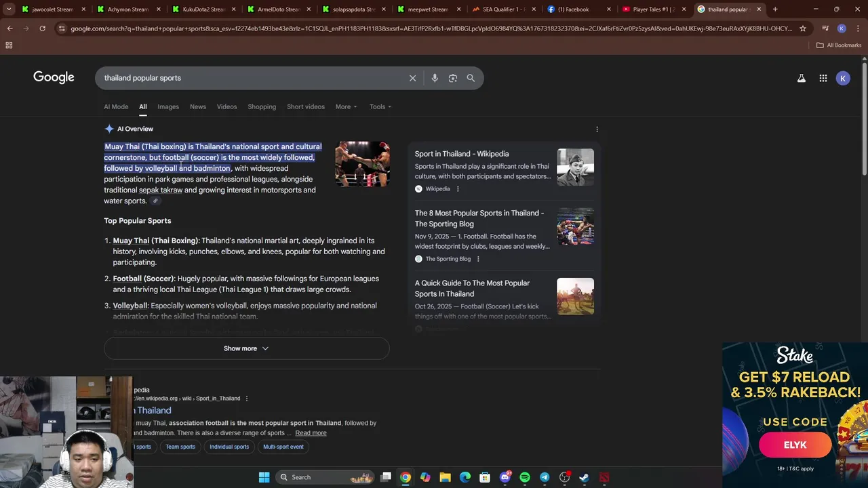This screenshot has height=488, width=868.
Task: Open Steam from taskbar
Action: coord(584,477)
